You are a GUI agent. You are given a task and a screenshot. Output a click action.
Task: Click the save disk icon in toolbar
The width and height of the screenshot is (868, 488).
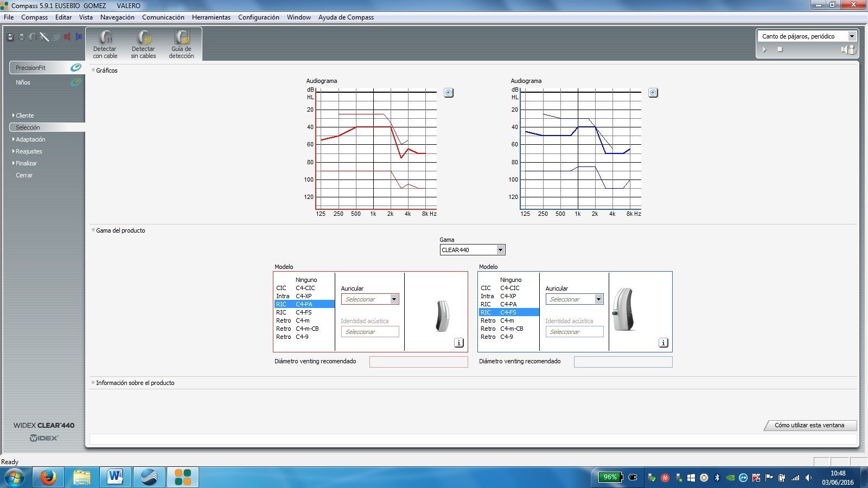(10, 37)
